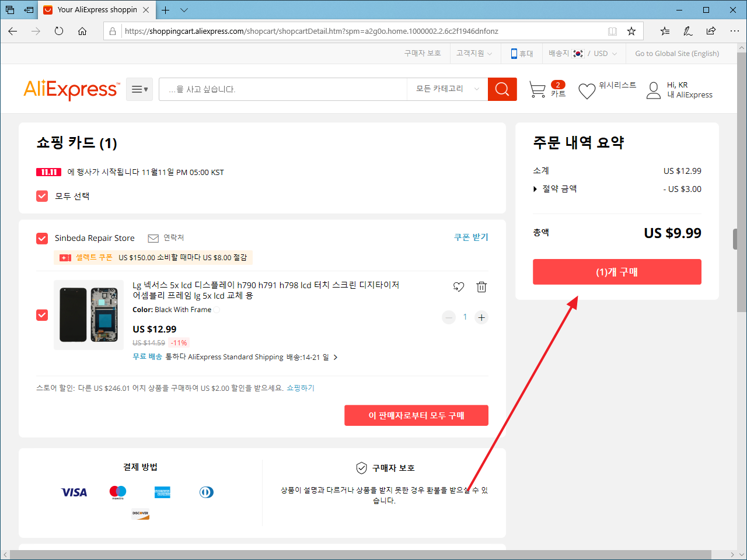Open the 모든 카테고리 category dropdown
Viewport: 747px width, 560px height.
click(x=448, y=89)
